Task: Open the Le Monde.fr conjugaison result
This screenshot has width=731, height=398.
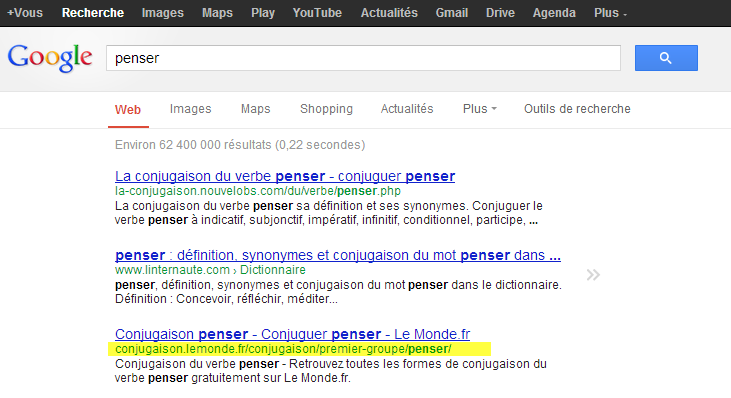Action: (292, 334)
